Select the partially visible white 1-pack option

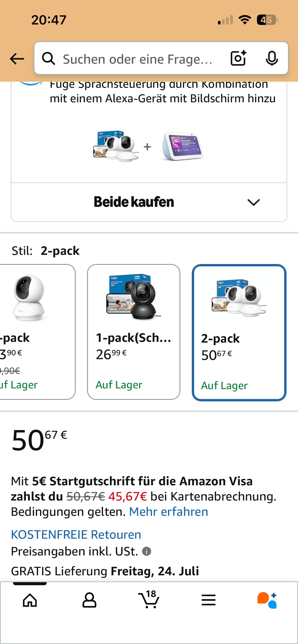coord(37,332)
